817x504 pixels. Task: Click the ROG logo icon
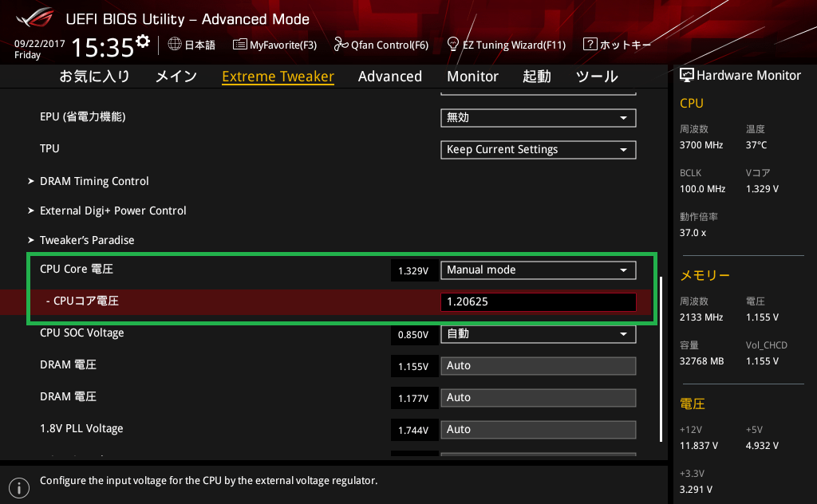pos(35,18)
